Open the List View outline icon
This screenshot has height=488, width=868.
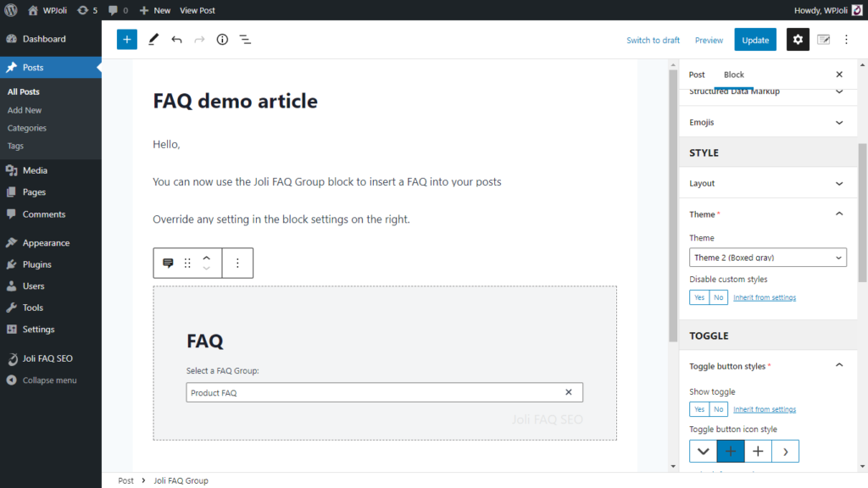245,39
